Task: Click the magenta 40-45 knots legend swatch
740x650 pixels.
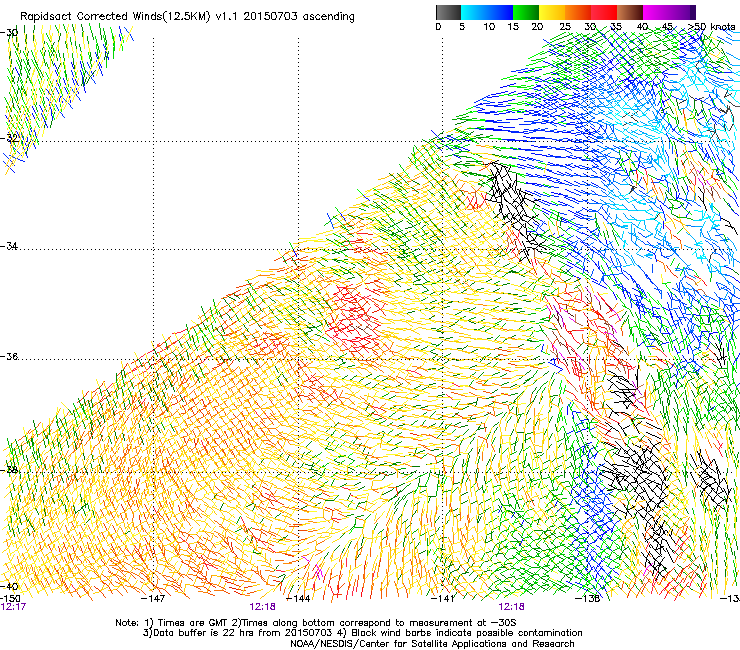Action: 656,12
